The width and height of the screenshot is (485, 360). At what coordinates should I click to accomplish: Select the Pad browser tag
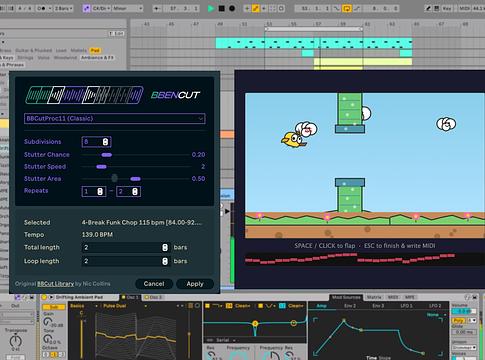95,50
